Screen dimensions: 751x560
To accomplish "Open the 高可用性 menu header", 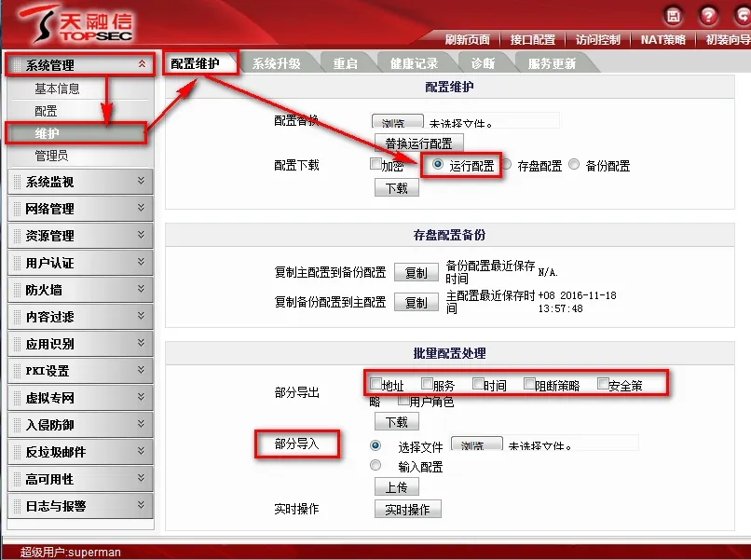I will [80, 479].
